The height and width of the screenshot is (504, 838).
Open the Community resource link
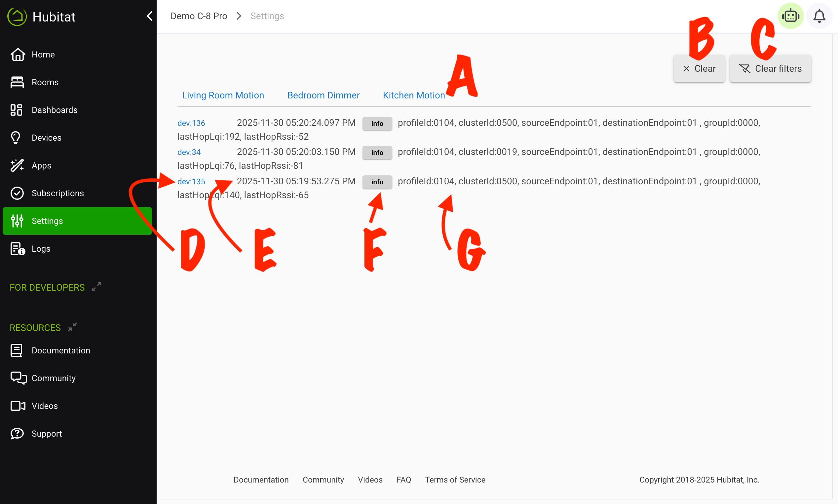point(77,378)
